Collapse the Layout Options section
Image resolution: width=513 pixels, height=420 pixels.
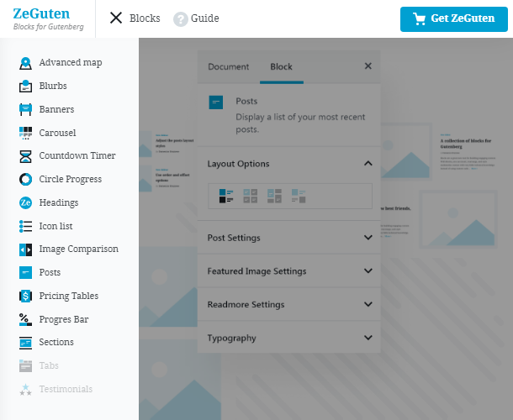368,164
